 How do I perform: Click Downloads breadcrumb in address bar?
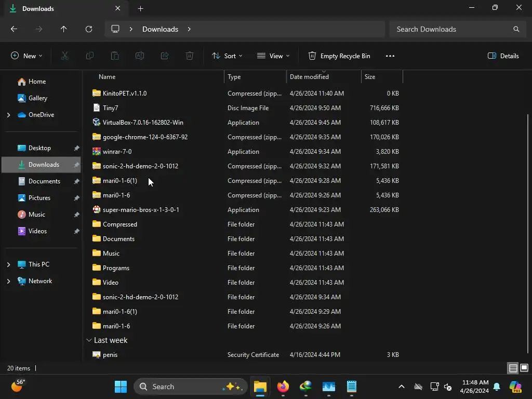(160, 29)
